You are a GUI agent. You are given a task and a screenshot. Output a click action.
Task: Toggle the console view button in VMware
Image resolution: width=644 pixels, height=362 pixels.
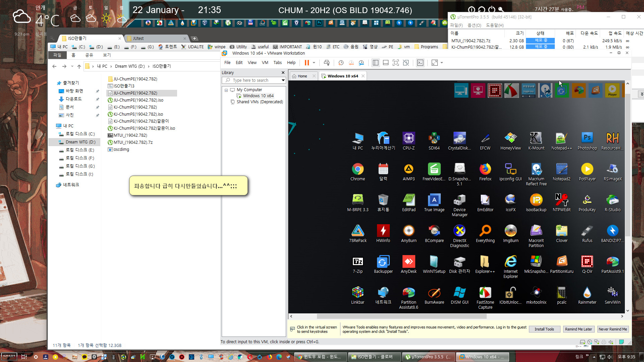420,63
